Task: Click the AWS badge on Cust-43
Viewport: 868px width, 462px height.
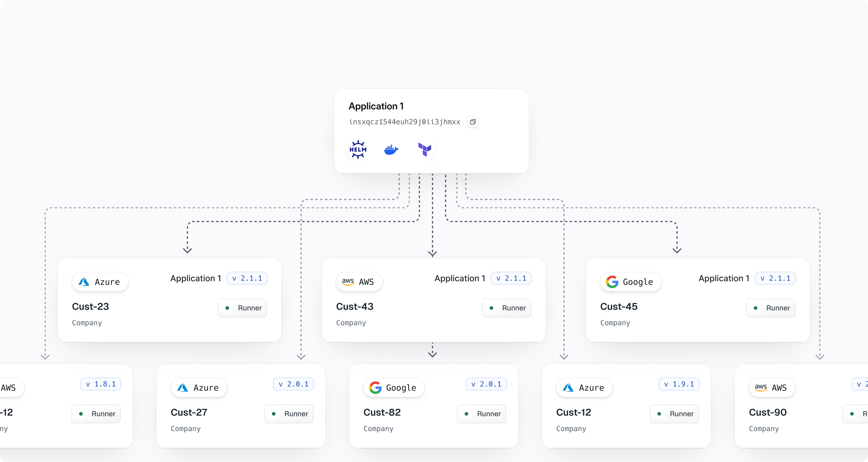Action: point(359,282)
